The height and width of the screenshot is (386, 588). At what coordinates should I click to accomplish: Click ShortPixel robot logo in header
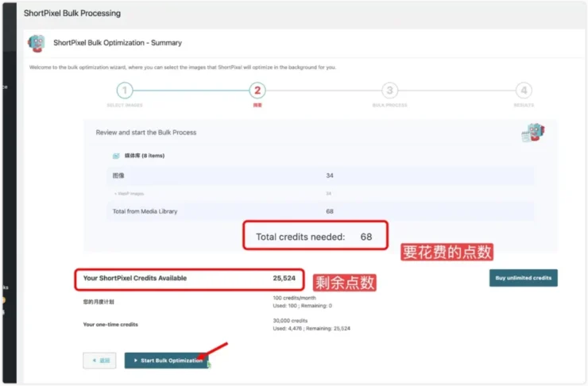point(37,43)
